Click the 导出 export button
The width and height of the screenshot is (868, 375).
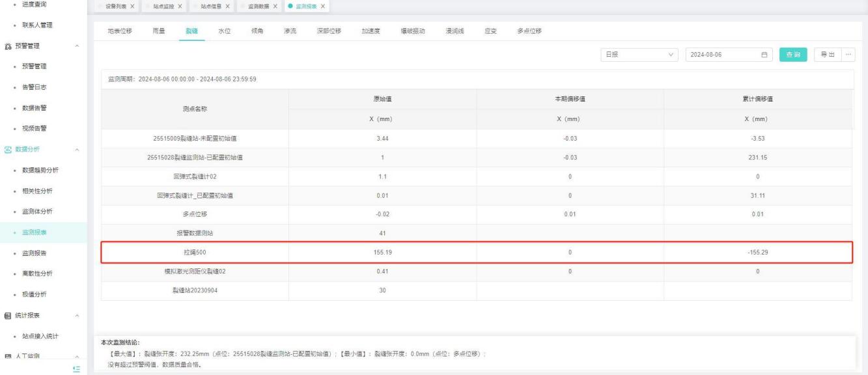(826, 55)
